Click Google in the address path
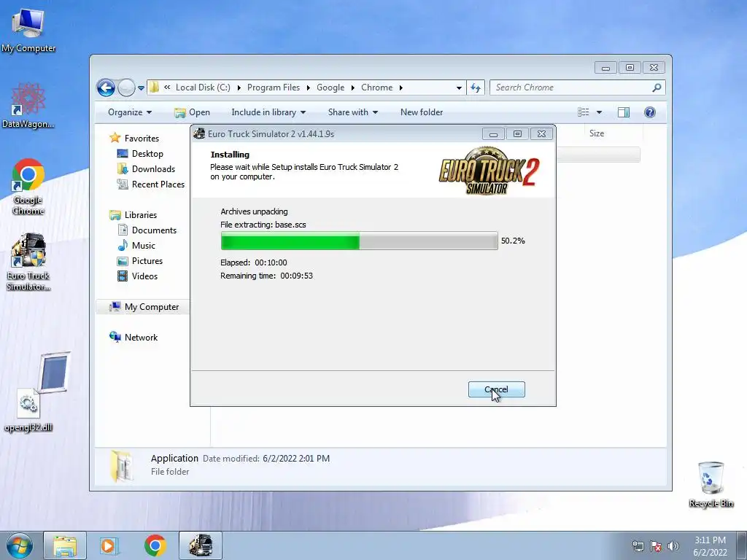 (330, 87)
